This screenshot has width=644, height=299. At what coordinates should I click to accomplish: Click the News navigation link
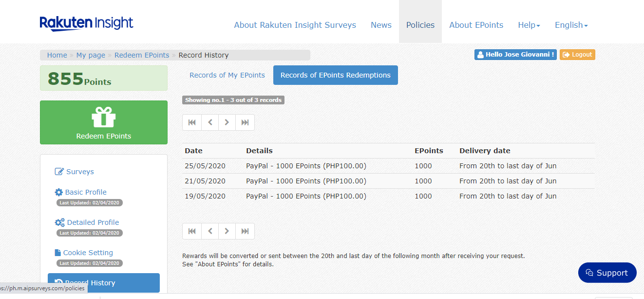pos(381,25)
